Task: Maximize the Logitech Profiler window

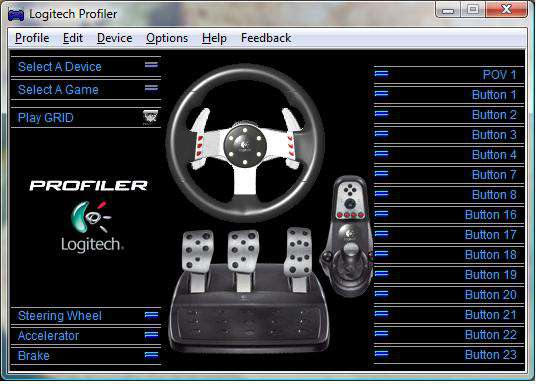Action: 473,10
